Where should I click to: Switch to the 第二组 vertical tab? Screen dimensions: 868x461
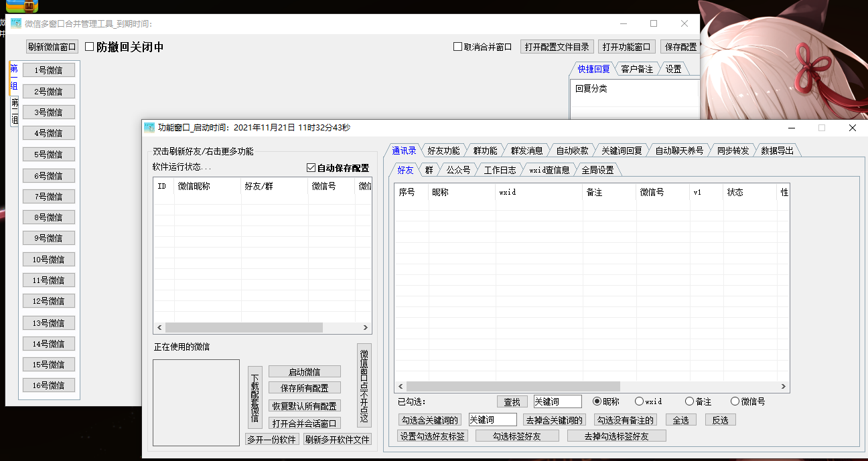pos(14,112)
